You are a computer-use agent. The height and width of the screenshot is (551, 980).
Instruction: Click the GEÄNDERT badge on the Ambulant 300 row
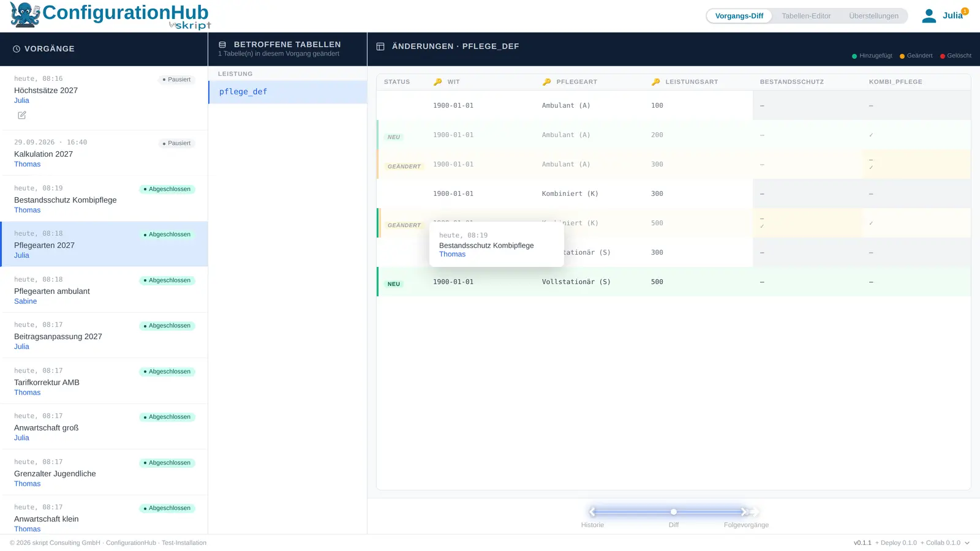404,167
